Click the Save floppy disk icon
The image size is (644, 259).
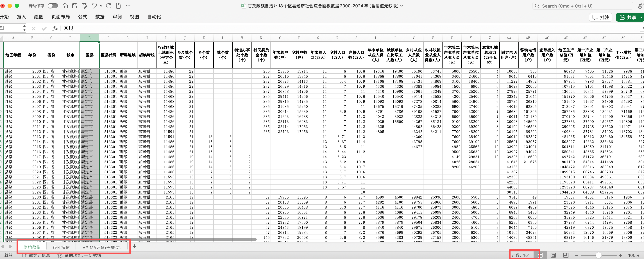75,6
